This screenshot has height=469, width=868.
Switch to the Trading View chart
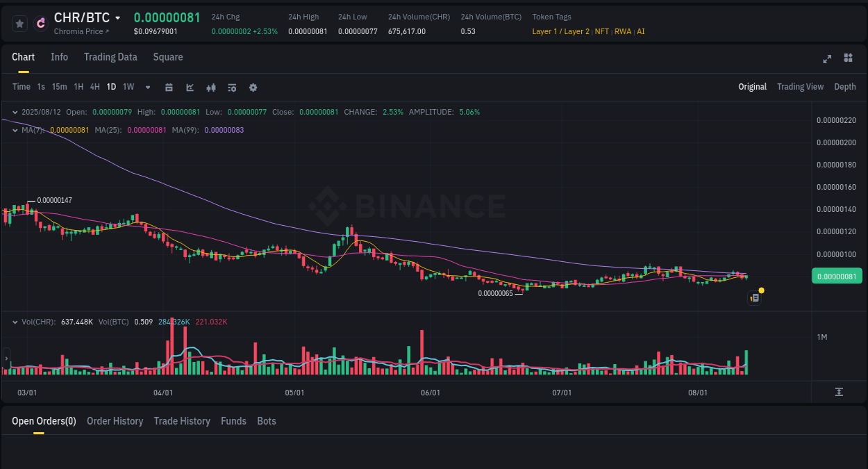(800, 87)
